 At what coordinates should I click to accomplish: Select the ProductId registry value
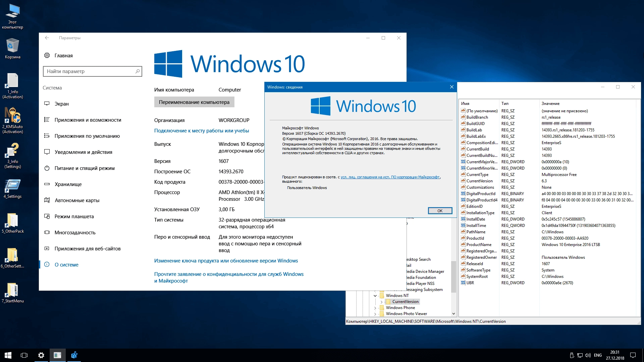coord(475,238)
